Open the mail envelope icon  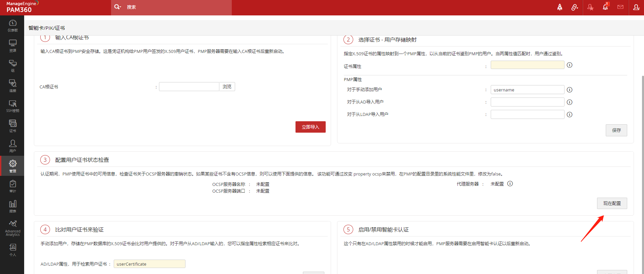(620, 7)
